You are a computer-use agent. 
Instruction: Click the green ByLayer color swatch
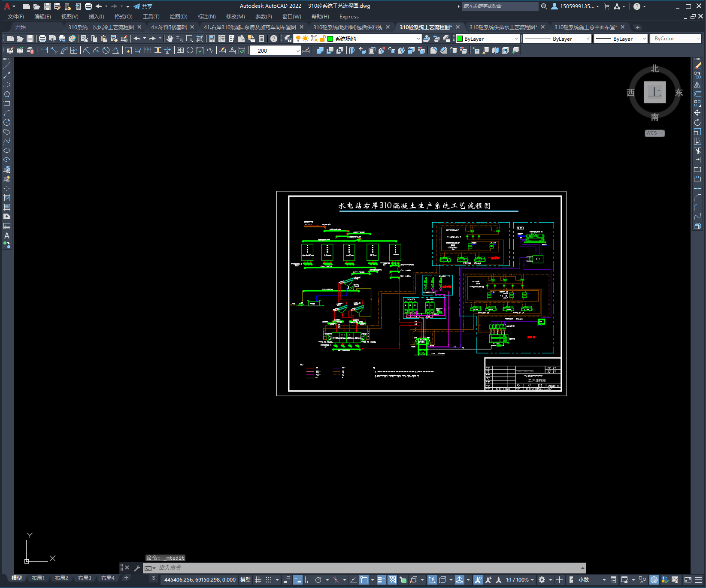point(460,39)
